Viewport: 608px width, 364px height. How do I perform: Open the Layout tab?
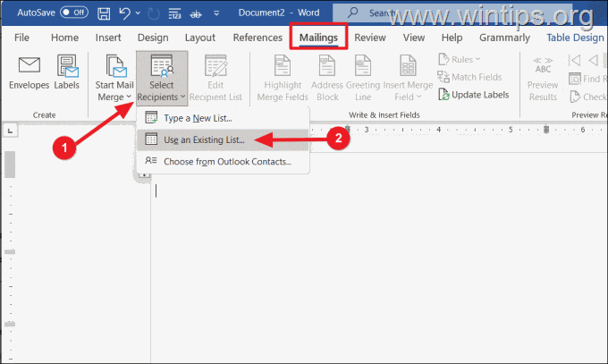[200, 38]
